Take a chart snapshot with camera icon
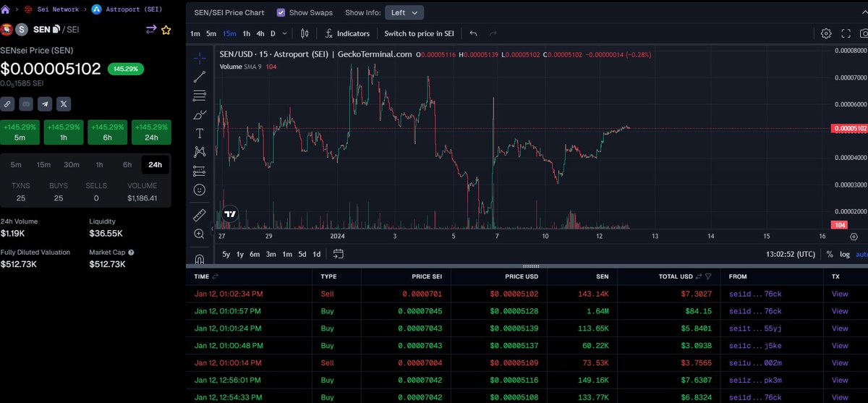868x403 pixels. click(x=864, y=33)
